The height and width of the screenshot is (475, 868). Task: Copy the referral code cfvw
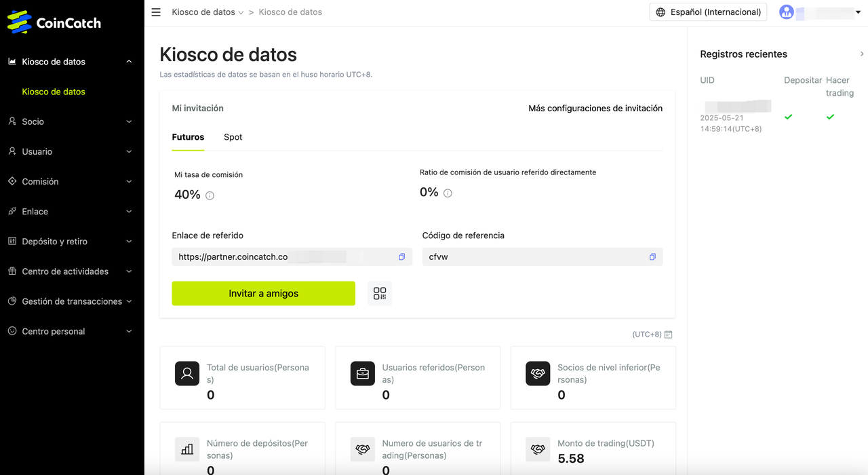[652, 256]
